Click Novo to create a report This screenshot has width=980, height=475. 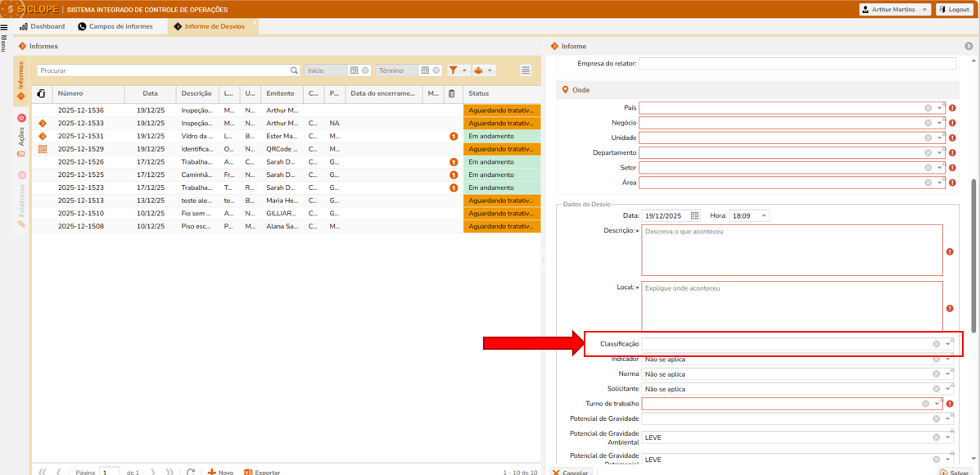click(220, 472)
